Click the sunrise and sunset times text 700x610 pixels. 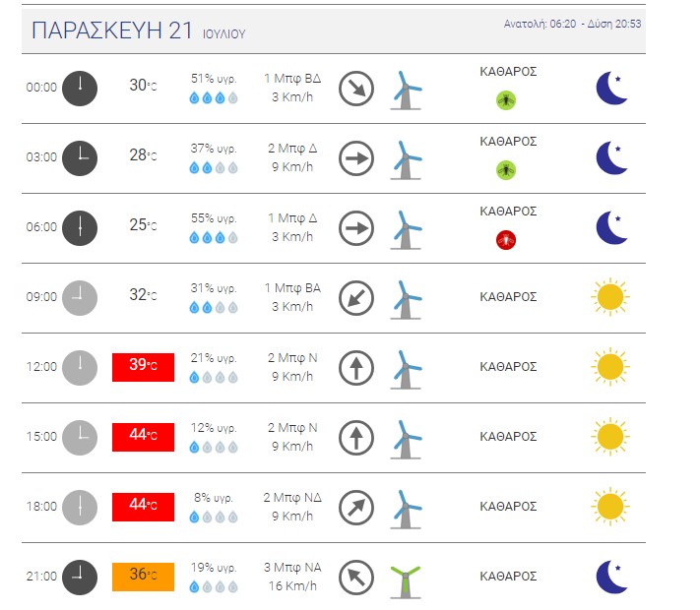coord(572,24)
